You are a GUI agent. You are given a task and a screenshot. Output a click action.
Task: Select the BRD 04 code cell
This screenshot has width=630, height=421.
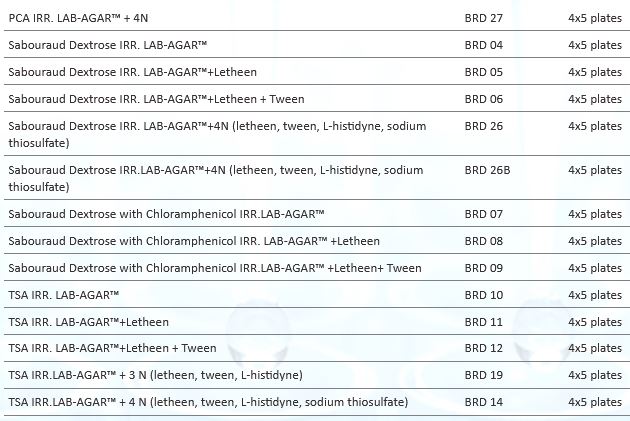[484, 45]
